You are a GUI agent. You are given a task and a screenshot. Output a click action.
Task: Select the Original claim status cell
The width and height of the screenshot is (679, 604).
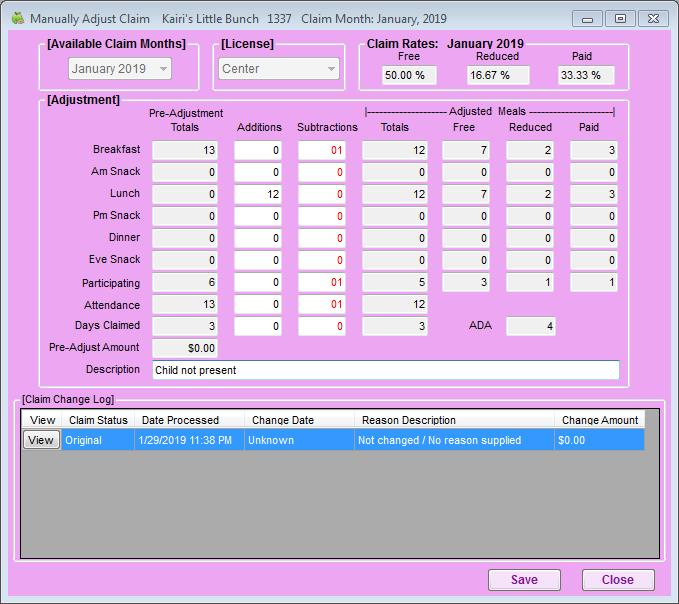[98, 440]
